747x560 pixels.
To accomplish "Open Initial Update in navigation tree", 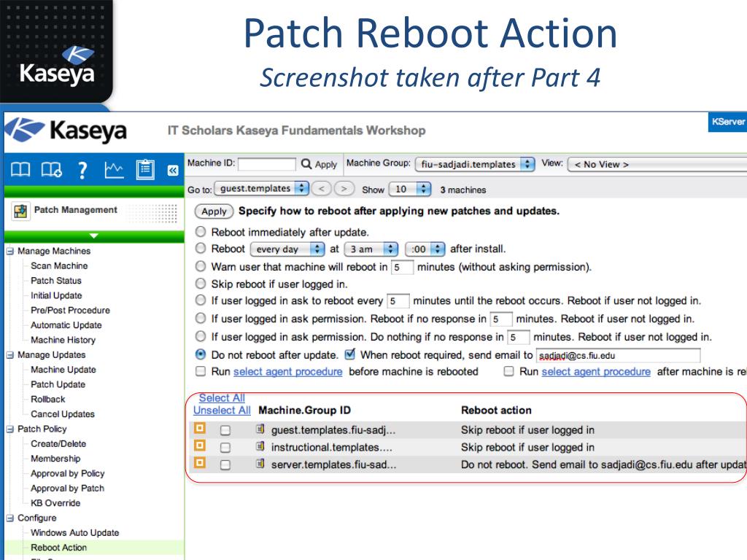I will click(x=56, y=295).
